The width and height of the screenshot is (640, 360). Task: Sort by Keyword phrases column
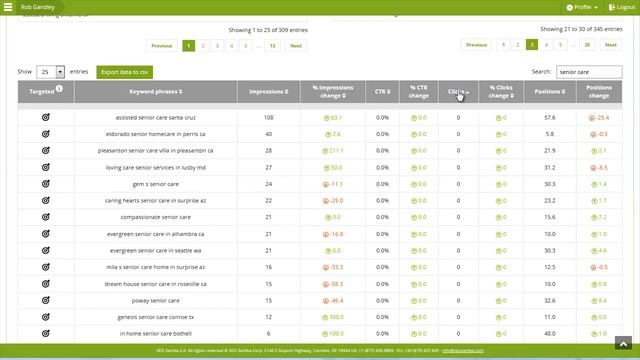156,91
